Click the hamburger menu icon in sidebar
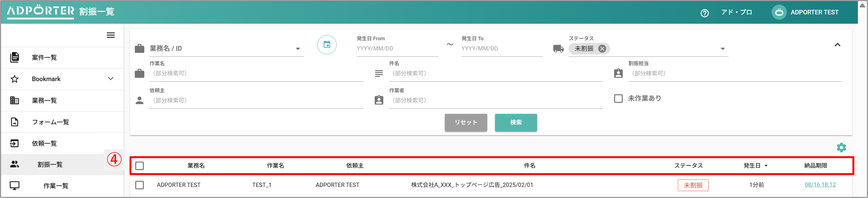 [110, 35]
